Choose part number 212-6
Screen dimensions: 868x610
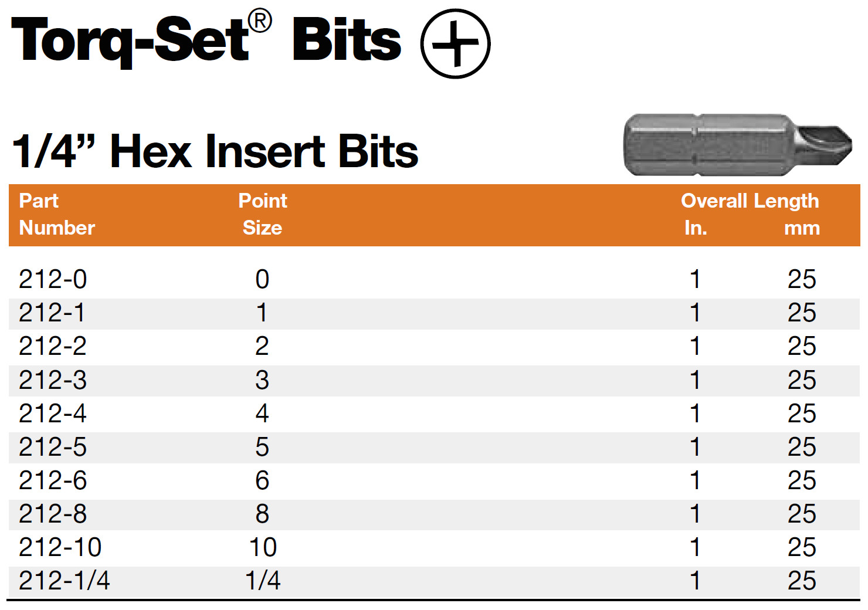(x=53, y=480)
